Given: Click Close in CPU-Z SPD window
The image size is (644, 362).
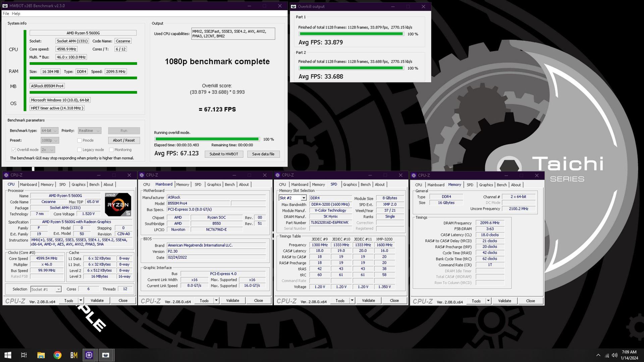Looking at the screenshot, I should [394, 301].
